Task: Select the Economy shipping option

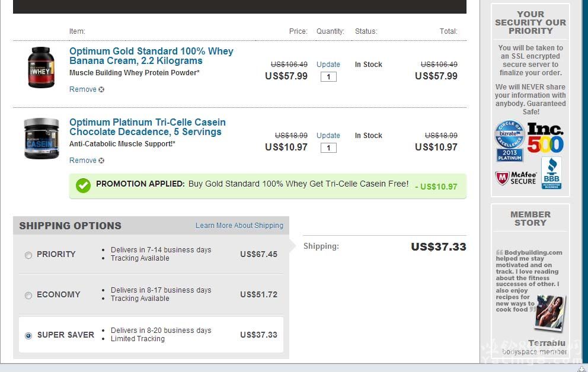Action: point(28,296)
